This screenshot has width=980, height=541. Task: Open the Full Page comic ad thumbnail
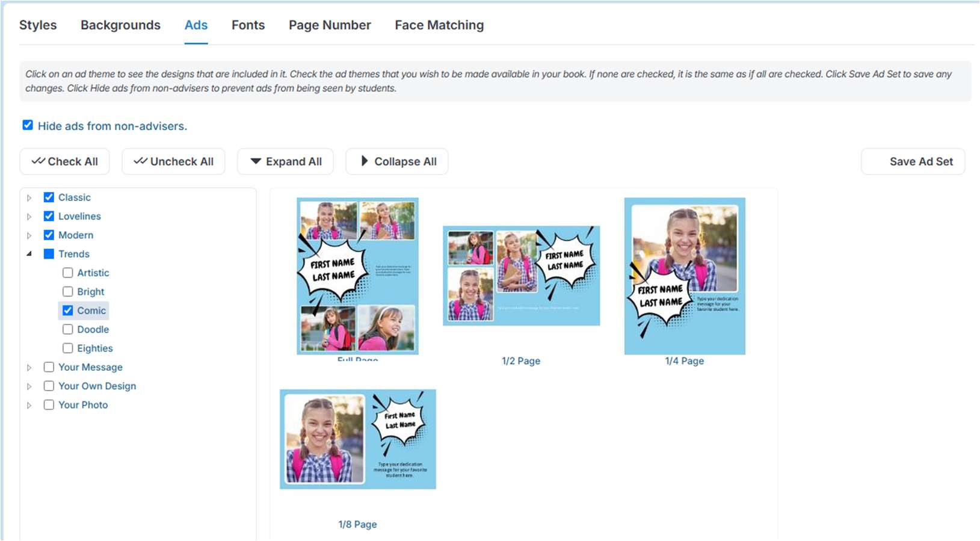coord(358,276)
